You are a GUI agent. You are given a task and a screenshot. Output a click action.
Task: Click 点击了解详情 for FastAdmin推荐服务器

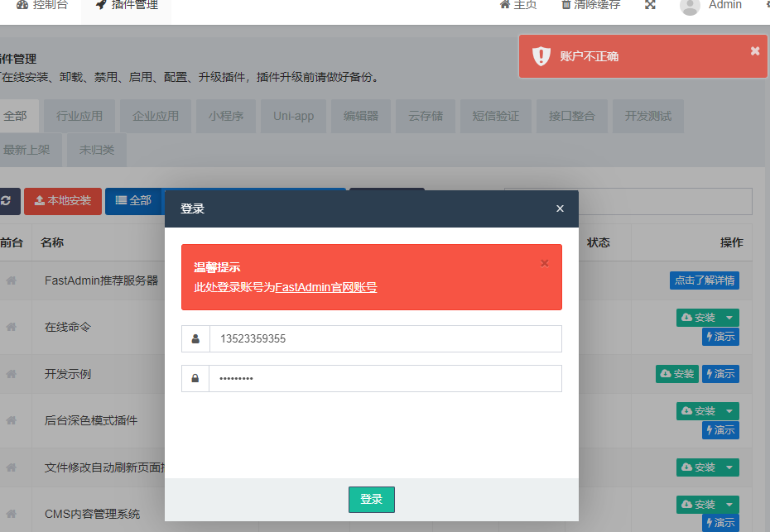(705, 280)
